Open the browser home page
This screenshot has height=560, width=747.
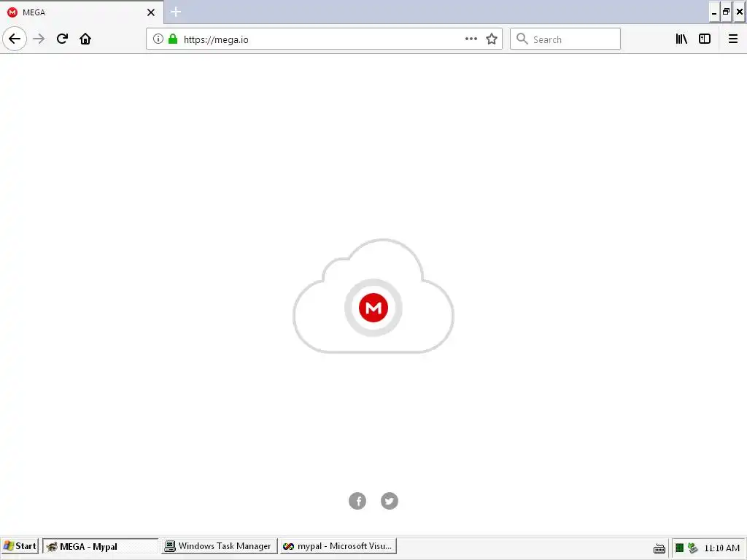(85, 39)
